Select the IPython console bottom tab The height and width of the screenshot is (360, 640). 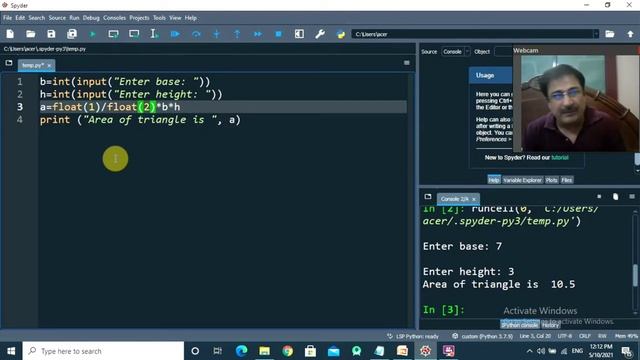520,325
